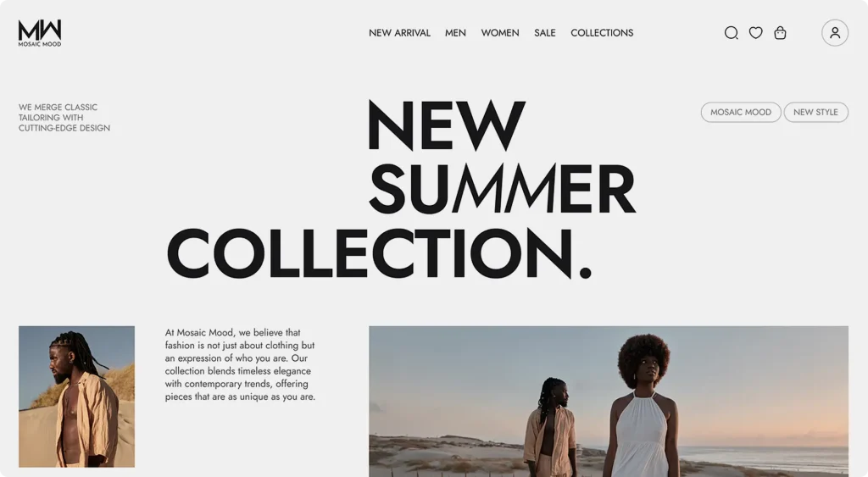Click the COLLECTION. heading text

click(x=379, y=252)
